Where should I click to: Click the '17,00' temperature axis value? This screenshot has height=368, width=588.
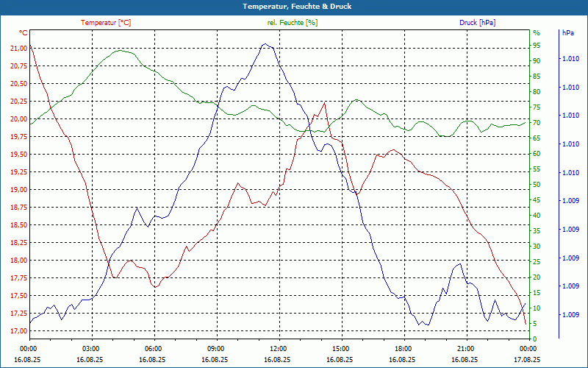[19, 330]
